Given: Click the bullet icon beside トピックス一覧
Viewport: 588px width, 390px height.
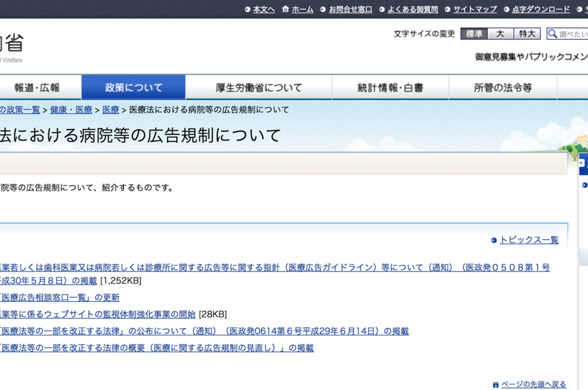Looking at the screenshot, I should 493,240.
